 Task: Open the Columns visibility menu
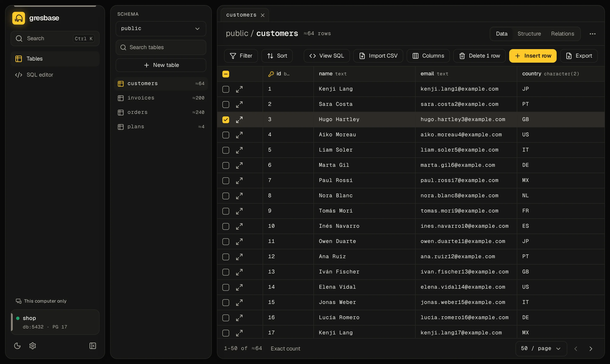[428, 56]
